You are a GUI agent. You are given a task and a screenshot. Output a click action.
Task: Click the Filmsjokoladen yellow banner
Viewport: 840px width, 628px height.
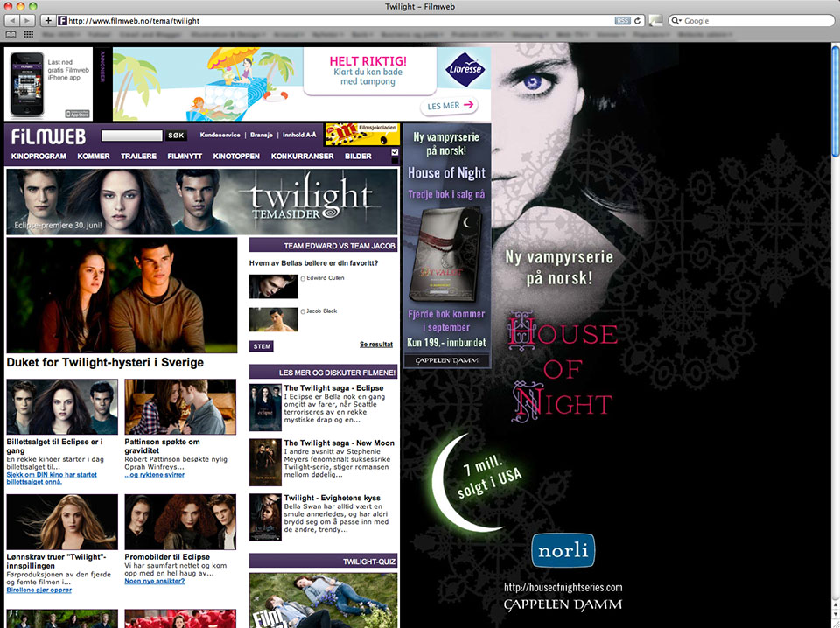point(362,135)
